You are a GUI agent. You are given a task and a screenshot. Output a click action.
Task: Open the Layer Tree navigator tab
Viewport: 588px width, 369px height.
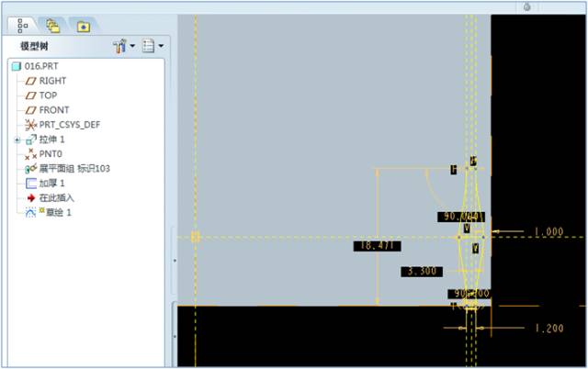(53, 26)
